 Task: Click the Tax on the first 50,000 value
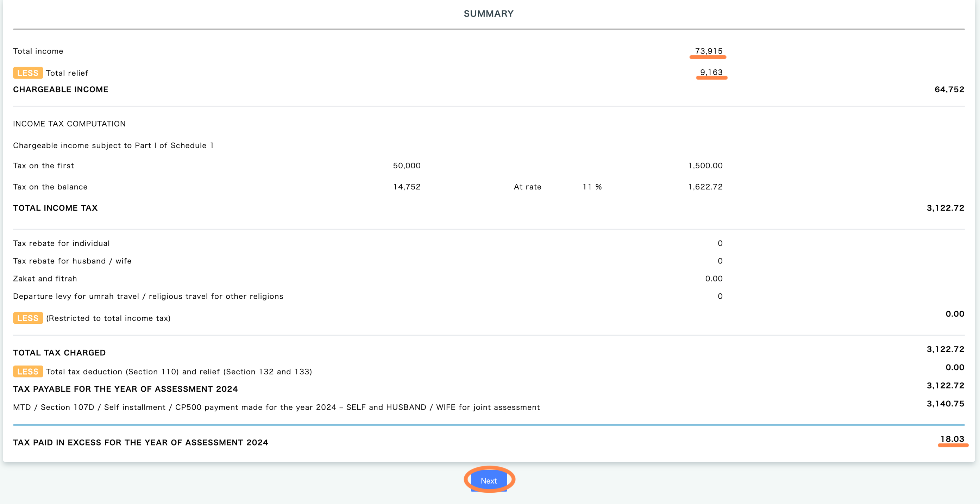[x=407, y=166]
